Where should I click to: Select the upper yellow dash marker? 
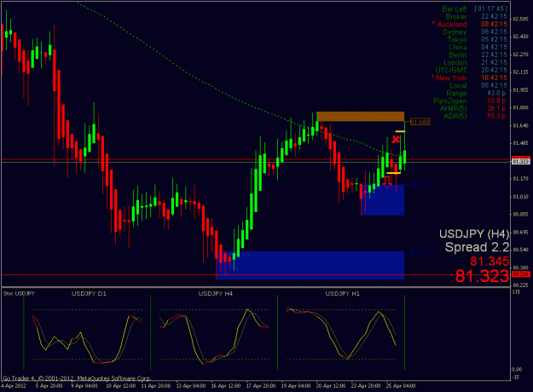tap(400, 131)
